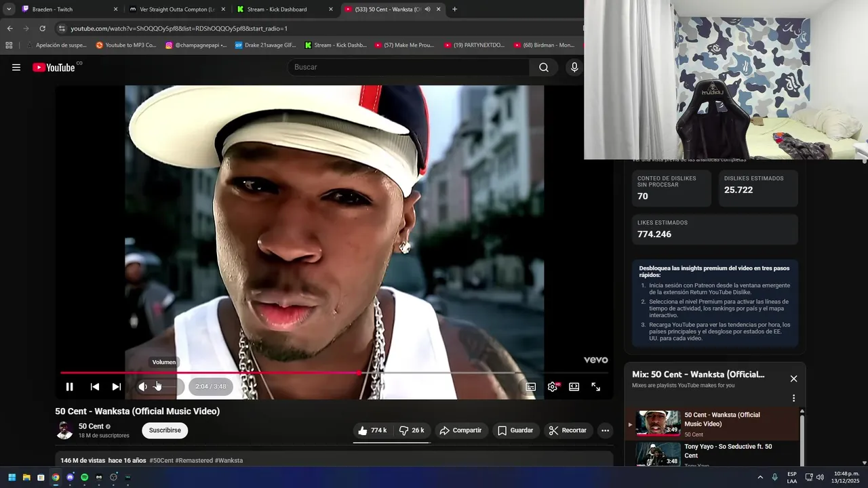Viewport: 868px width, 488px height.
Task: Go back in browser history
Action: point(9,28)
